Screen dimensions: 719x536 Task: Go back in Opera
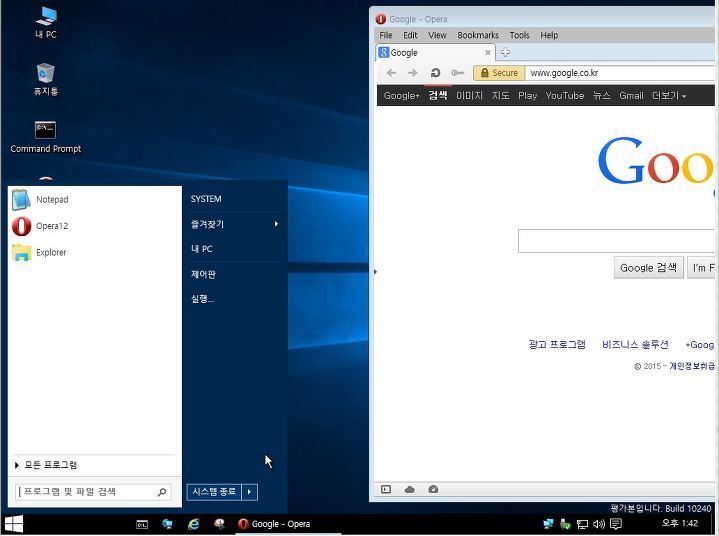pyautogui.click(x=391, y=73)
